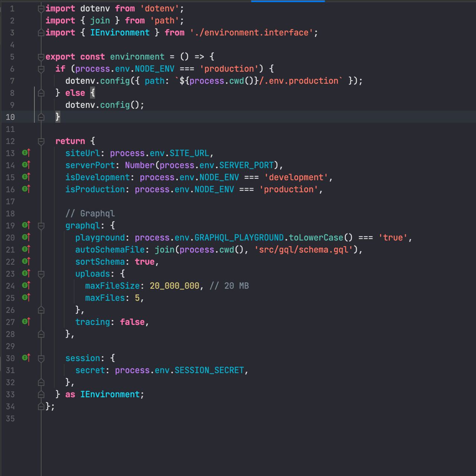Collapse the environment function fold at line 5
This screenshot has width=476, height=476.
coord(41,57)
